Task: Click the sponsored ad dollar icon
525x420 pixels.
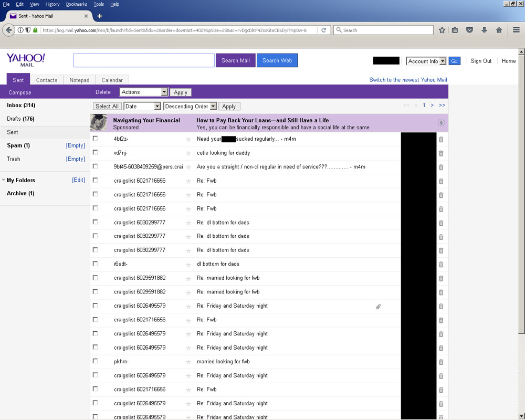Action: (x=442, y=123)
